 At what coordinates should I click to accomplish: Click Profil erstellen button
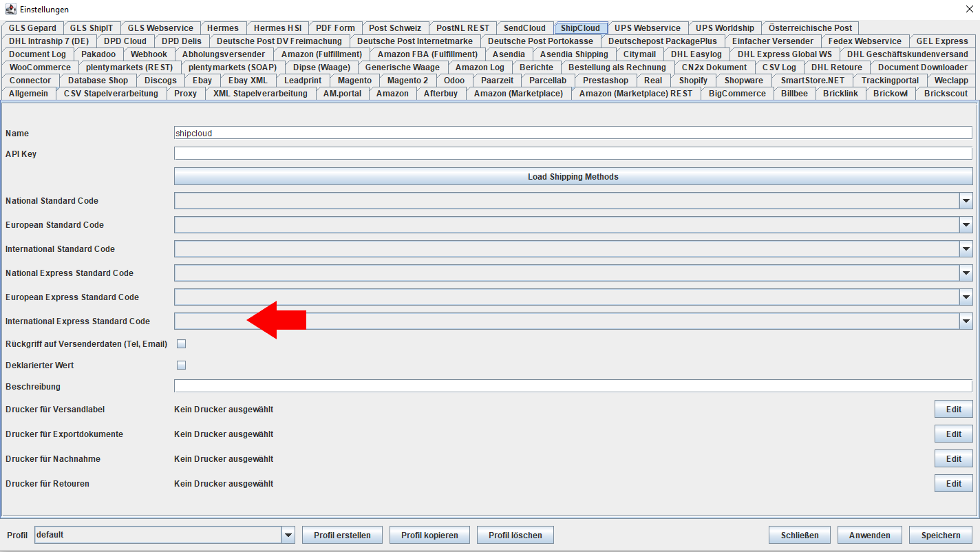point(342,535)
